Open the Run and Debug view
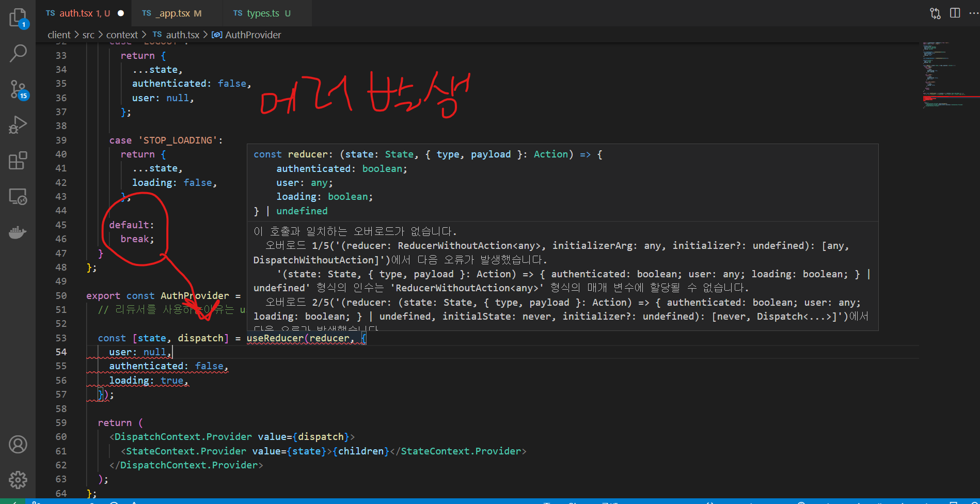Screen dimensions: 980x504 click(x=18, y=125)
